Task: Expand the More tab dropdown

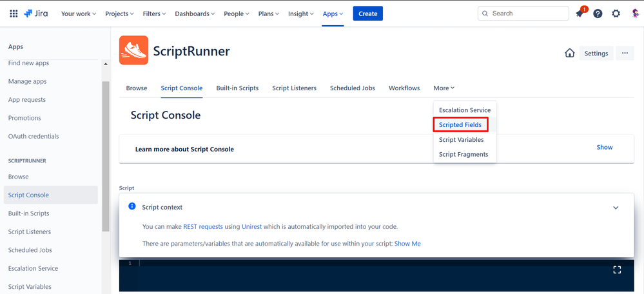Action: tap(444, 88)
